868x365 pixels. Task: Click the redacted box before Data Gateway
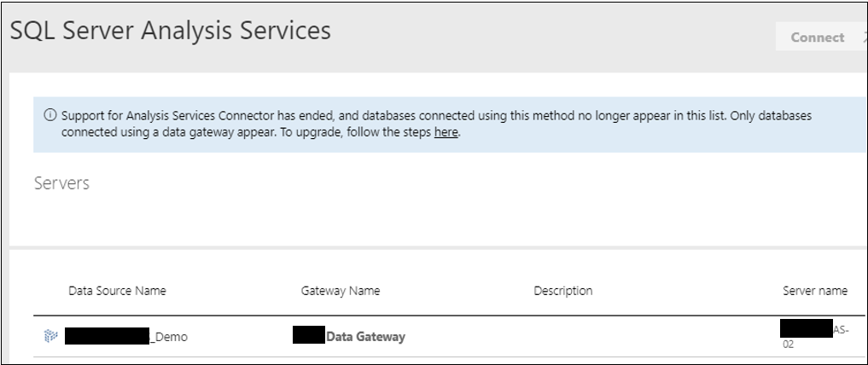309,335
